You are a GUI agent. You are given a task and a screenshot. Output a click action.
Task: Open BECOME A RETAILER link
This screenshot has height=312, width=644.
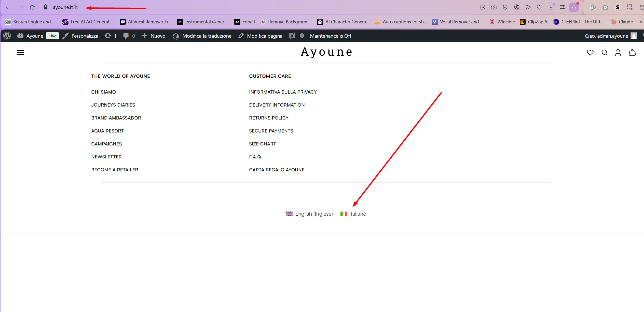115,170
